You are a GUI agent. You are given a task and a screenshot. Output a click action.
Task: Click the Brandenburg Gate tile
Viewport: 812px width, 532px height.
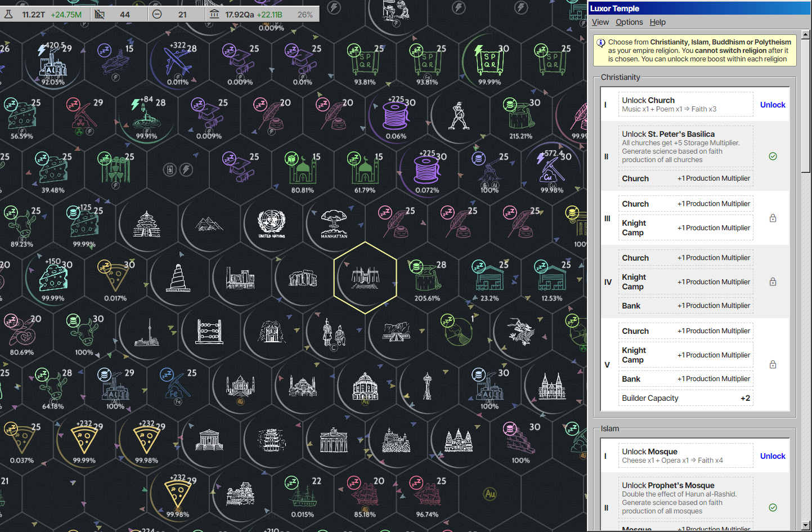point(334,440)
